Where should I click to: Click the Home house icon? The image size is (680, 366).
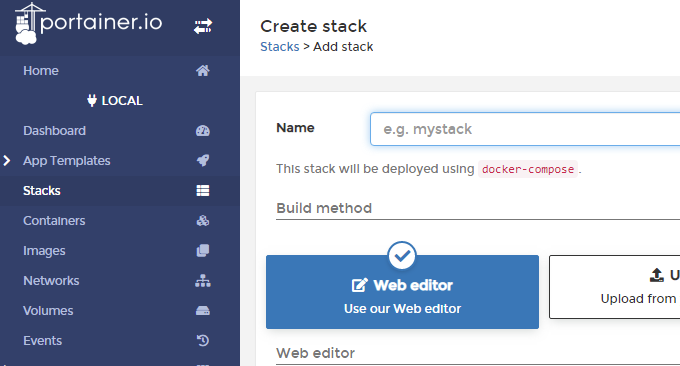pyautogui.click(x=203, y=71)
